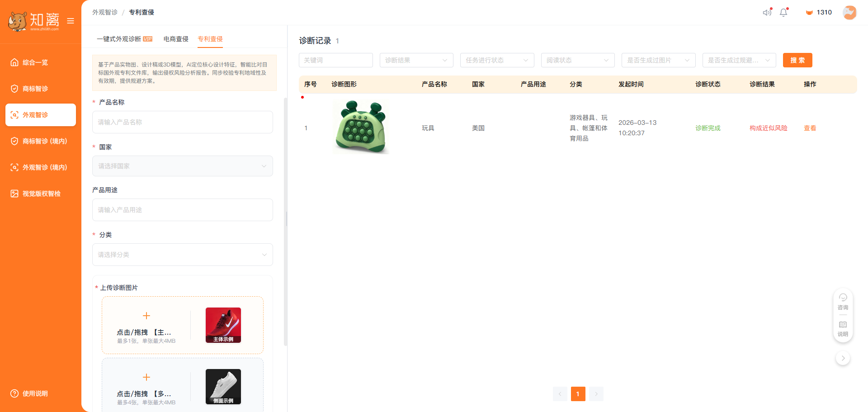The height and width of the screenshot is (412, 868).
Task: Click the 诊断图形 column header
Action: coord(344,84)
